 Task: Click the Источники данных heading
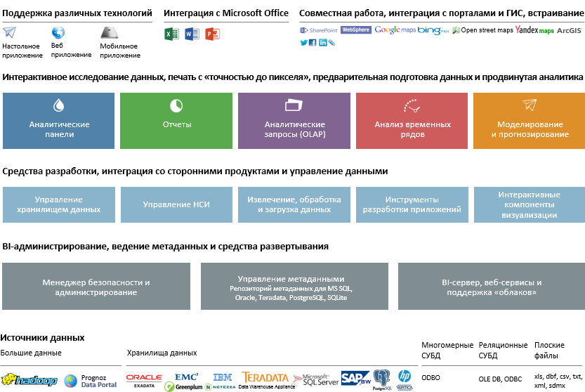[x=43, y=338]
